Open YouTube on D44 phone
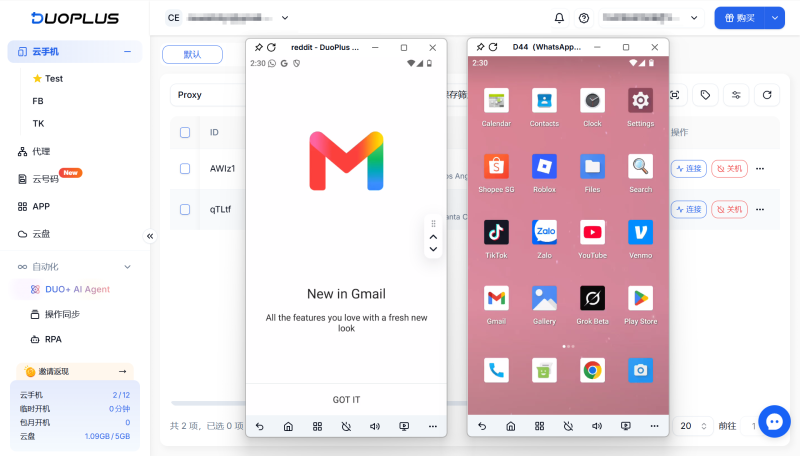 (592, 233)
